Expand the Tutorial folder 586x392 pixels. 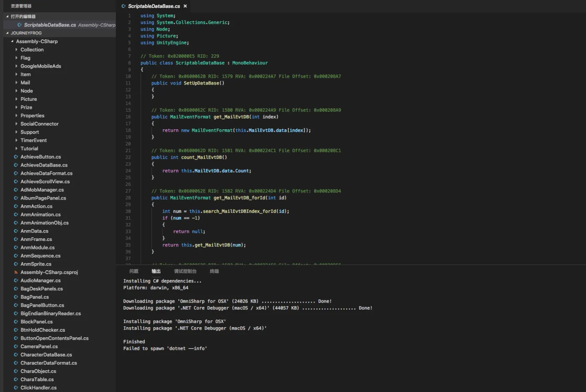(x=16, y=149)
